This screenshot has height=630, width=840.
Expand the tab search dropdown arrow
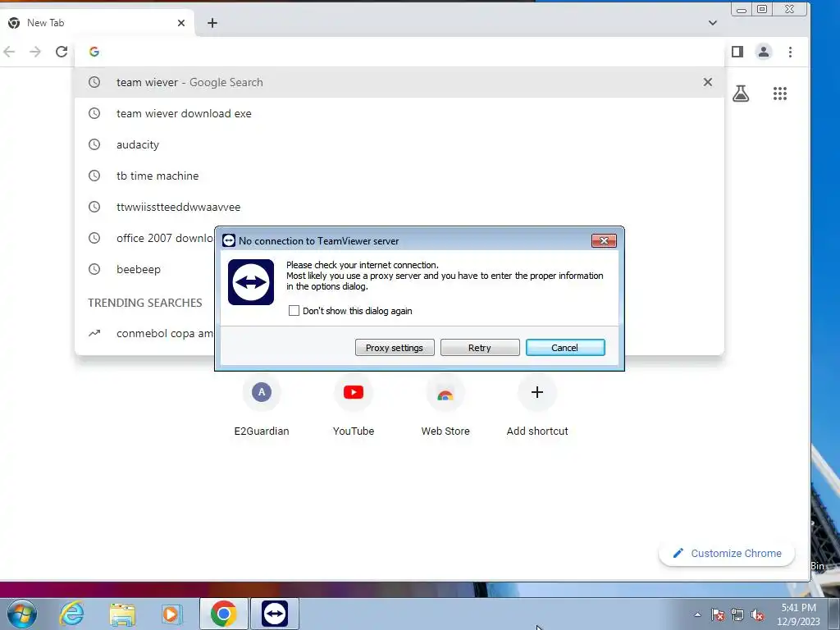click(713, 23)
